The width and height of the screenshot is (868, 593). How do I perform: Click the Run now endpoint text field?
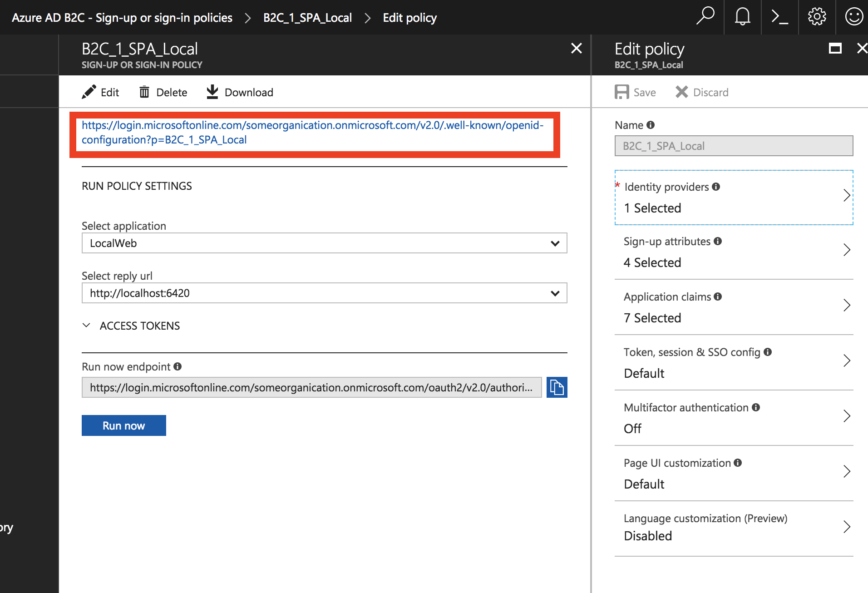(312, 387)
